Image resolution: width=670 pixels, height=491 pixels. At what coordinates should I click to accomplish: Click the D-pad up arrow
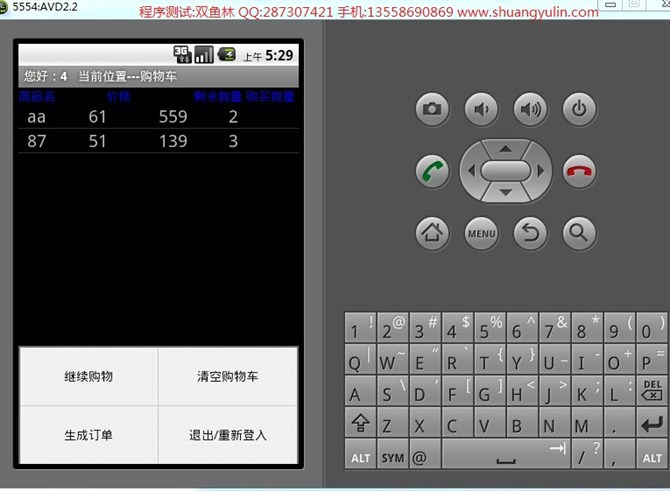tap(506, 149)
